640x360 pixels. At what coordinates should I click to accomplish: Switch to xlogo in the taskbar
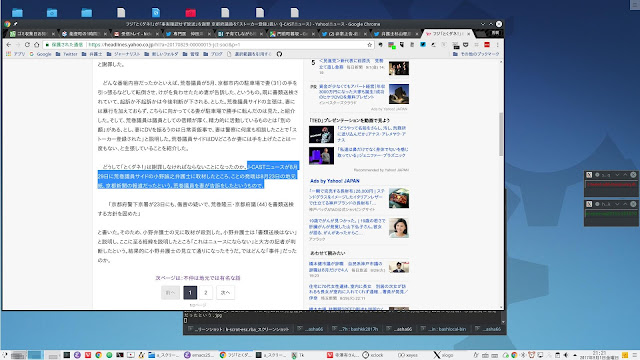click(x=443, y=355)
